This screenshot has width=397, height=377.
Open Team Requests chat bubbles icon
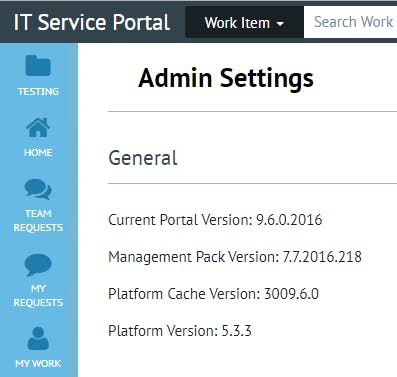(x=38, y=189)
